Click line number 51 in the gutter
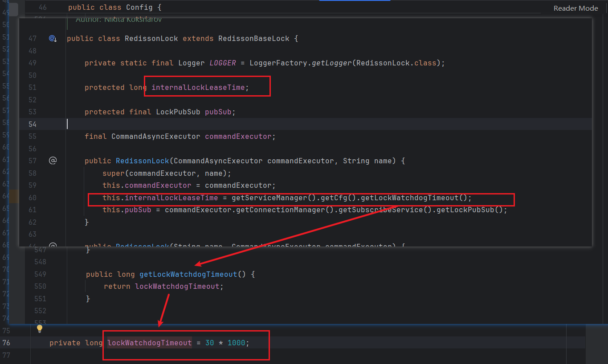Screen dimensions: 608x364 pyautogui.click(x=32, y=88)
